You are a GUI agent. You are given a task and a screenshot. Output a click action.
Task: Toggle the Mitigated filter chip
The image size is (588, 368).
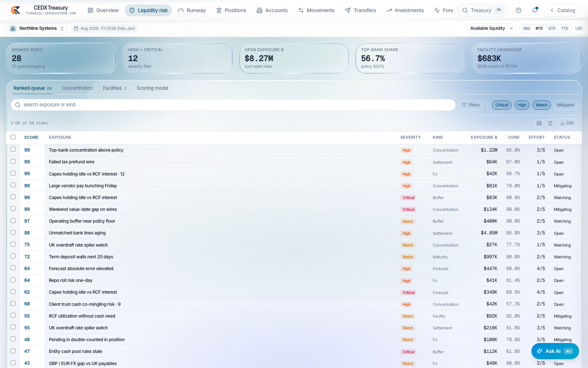pos(565,105)
